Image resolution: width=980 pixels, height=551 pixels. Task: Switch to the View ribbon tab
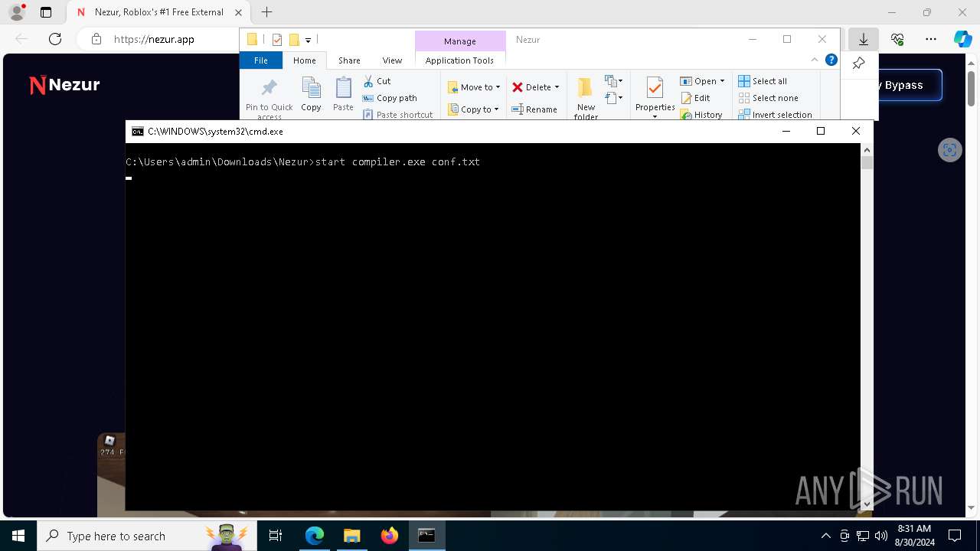pyautogui.click(x=392, y=60)
